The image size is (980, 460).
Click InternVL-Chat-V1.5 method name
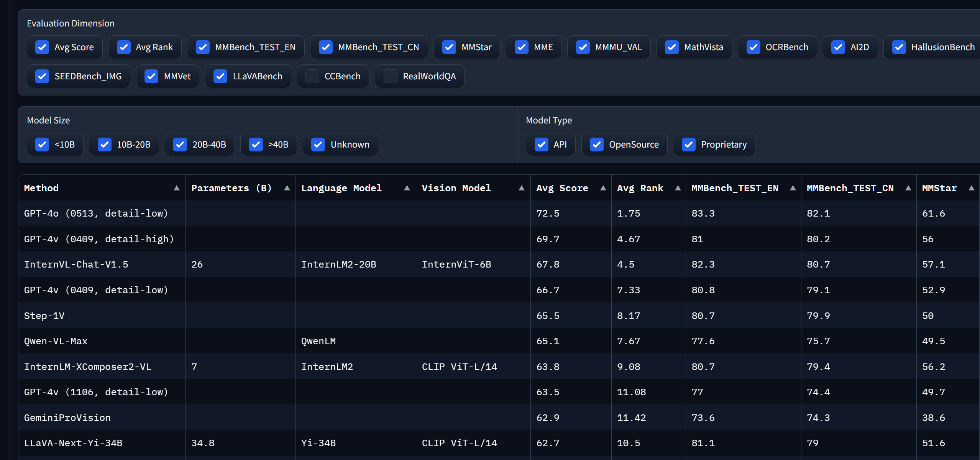(x=76, y=264)
